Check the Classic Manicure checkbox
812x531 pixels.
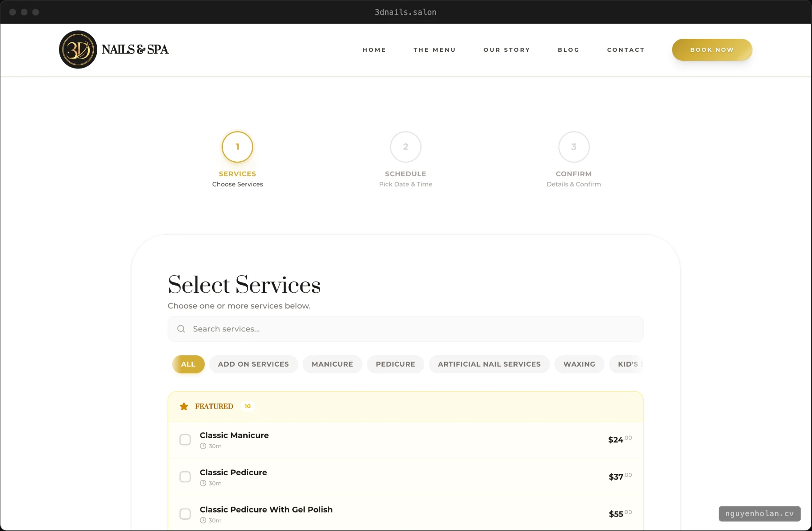pos(185,440)
